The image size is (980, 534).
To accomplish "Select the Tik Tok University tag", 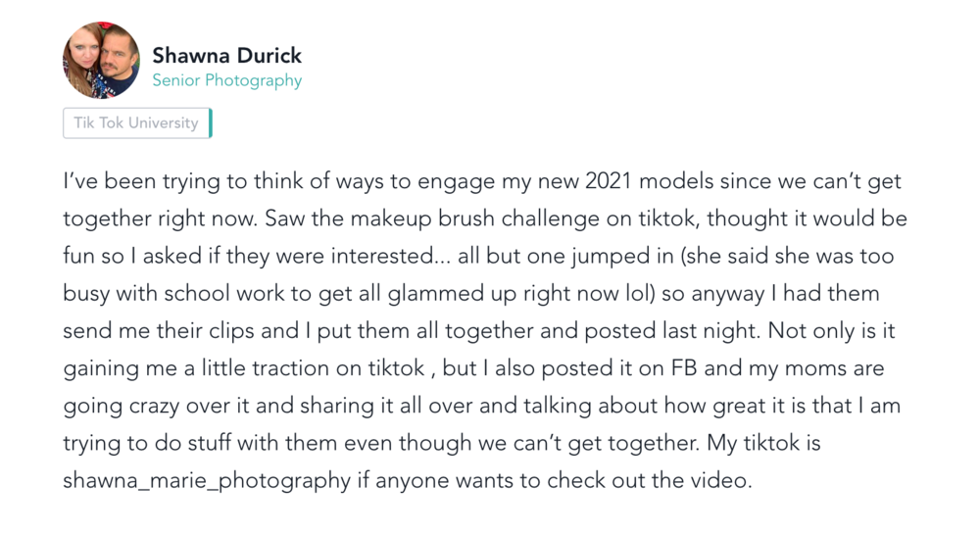I will (x=135, y=123).
